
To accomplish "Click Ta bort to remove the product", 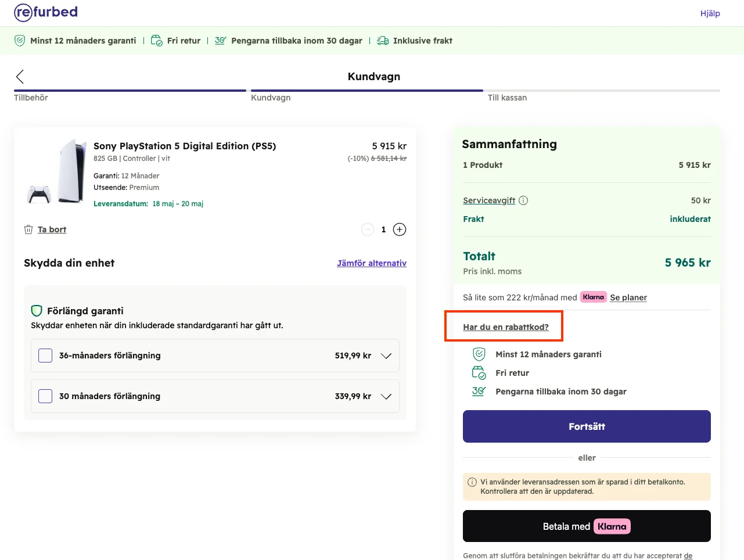I will pos(52,229).
